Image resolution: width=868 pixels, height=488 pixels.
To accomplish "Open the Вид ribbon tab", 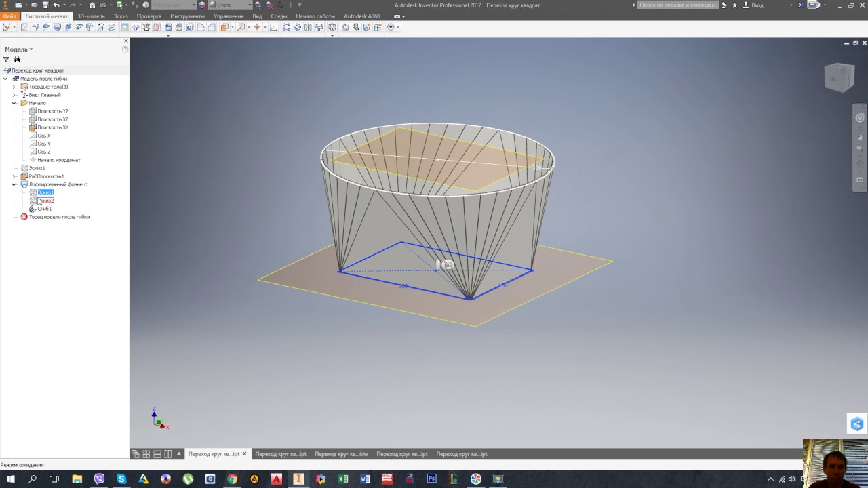I will [257, 16].
